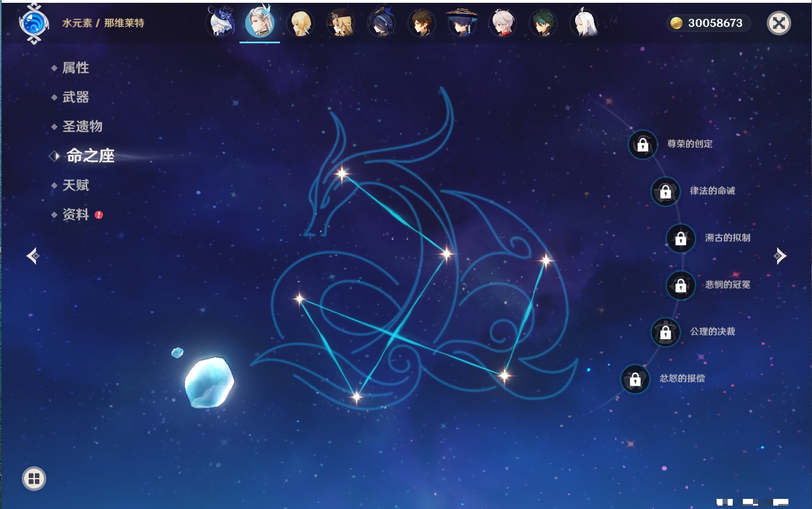The height and width of the screenshot is (509, 812).
Task: Click the 忿怒的报偿 label text
Action: tap(682, 379)
